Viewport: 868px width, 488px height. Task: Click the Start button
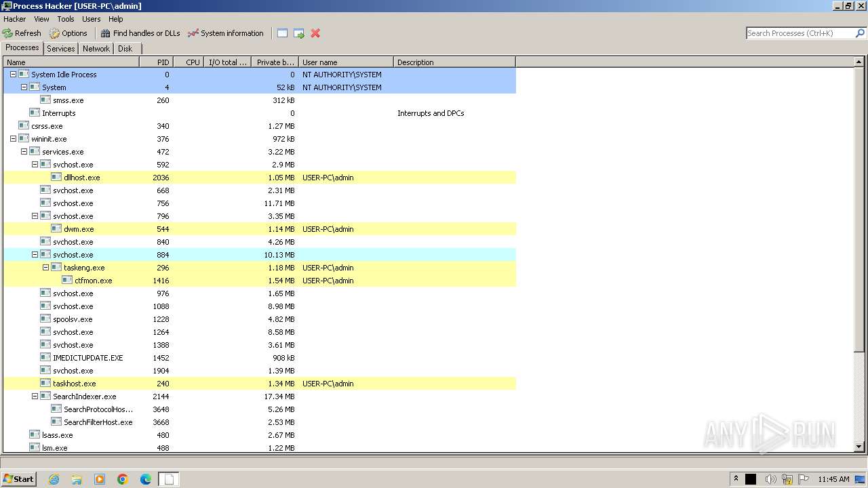[18, 479]
